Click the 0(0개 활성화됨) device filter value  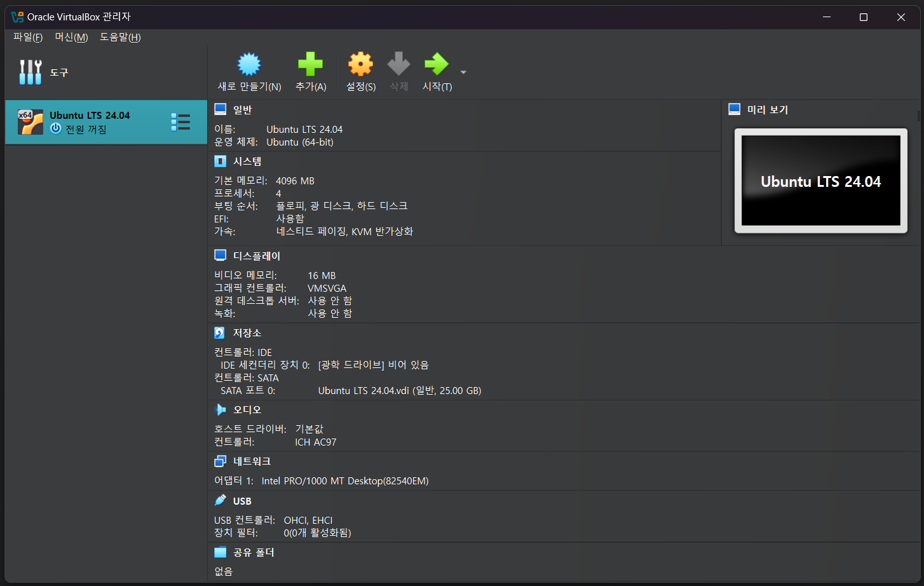(317, 533)
